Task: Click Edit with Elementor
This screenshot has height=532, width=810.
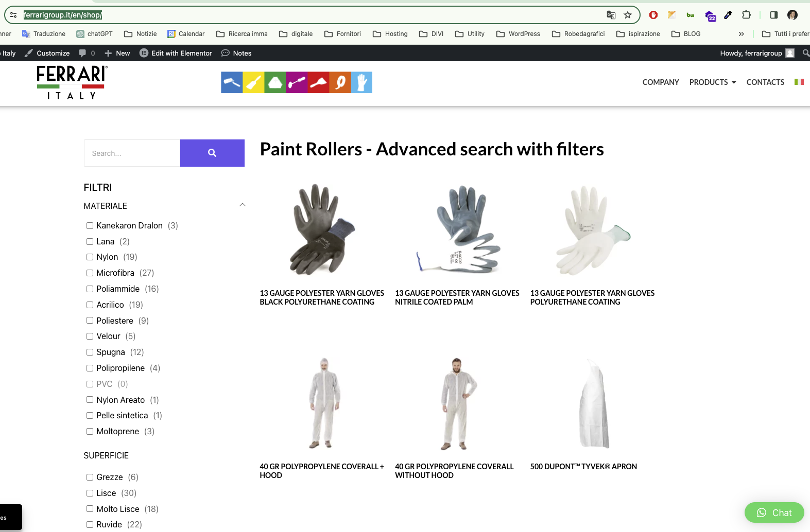Action: [x=176, y=53]
